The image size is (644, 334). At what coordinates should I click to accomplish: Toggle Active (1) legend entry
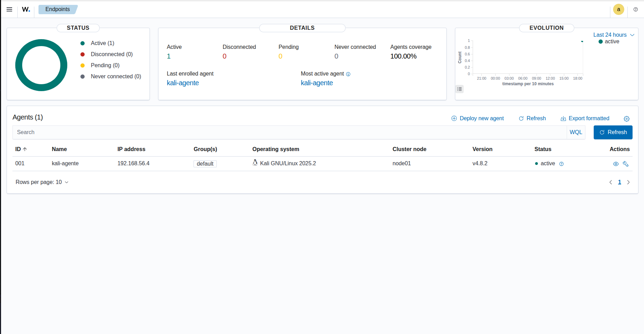coord(97,43)
